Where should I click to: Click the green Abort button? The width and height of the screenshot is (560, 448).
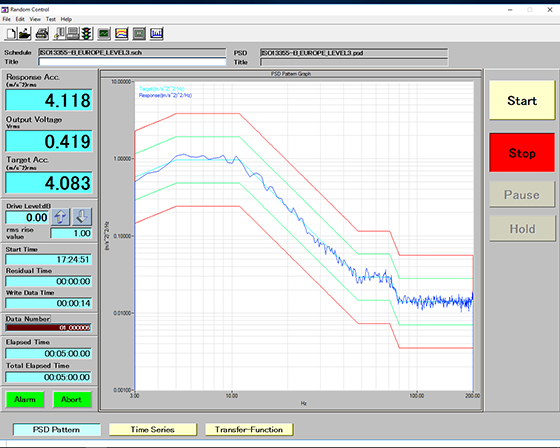72,399
